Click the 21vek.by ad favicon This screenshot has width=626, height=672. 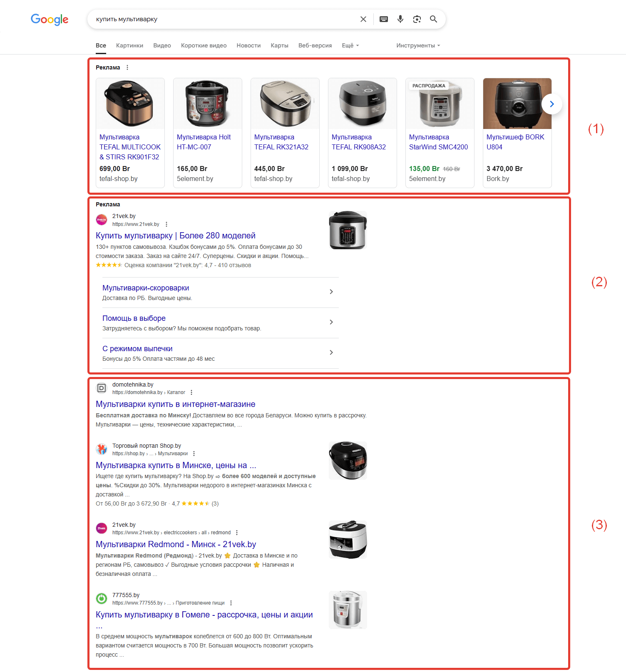click(102, 220)
